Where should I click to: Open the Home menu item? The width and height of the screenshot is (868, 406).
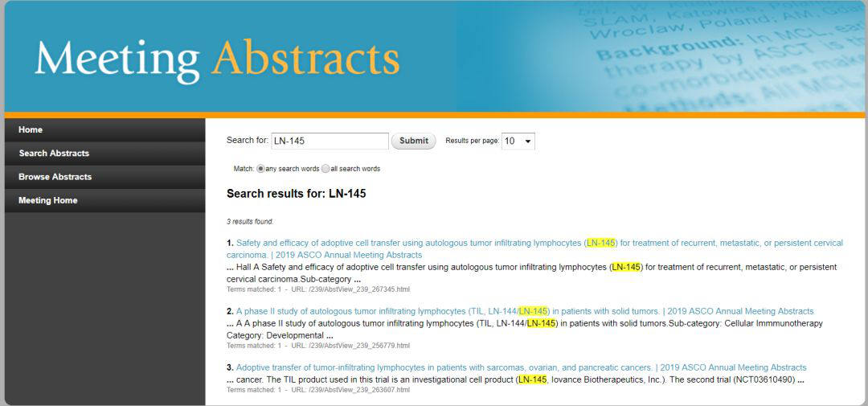104,129
